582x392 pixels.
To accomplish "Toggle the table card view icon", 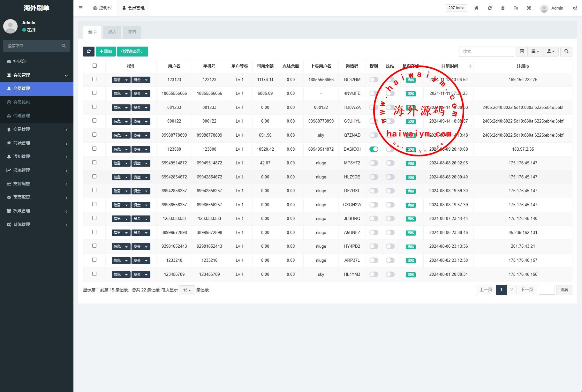I will (x=522, y=51).
